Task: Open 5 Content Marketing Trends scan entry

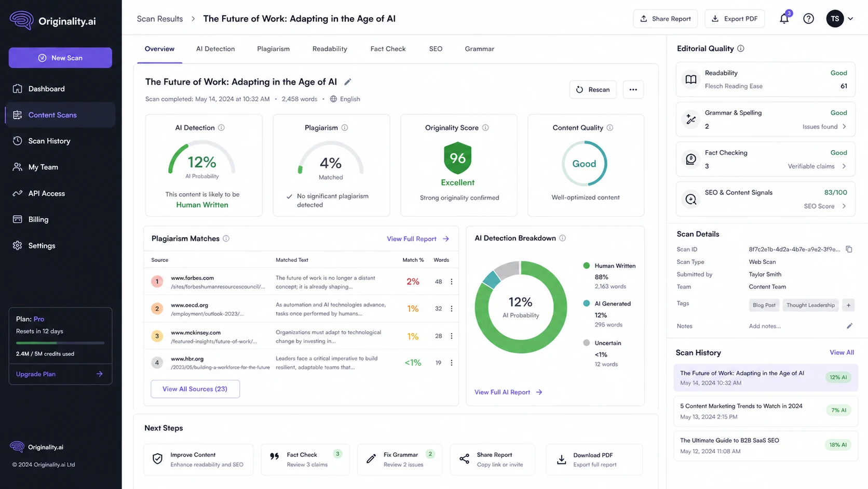Action: click(x=765, y=411)
